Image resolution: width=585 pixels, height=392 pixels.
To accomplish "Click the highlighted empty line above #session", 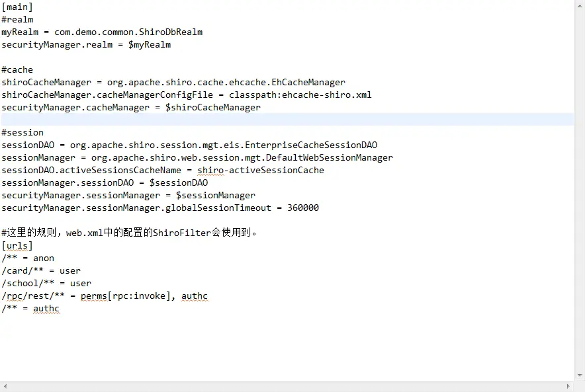I will (287, 120).
